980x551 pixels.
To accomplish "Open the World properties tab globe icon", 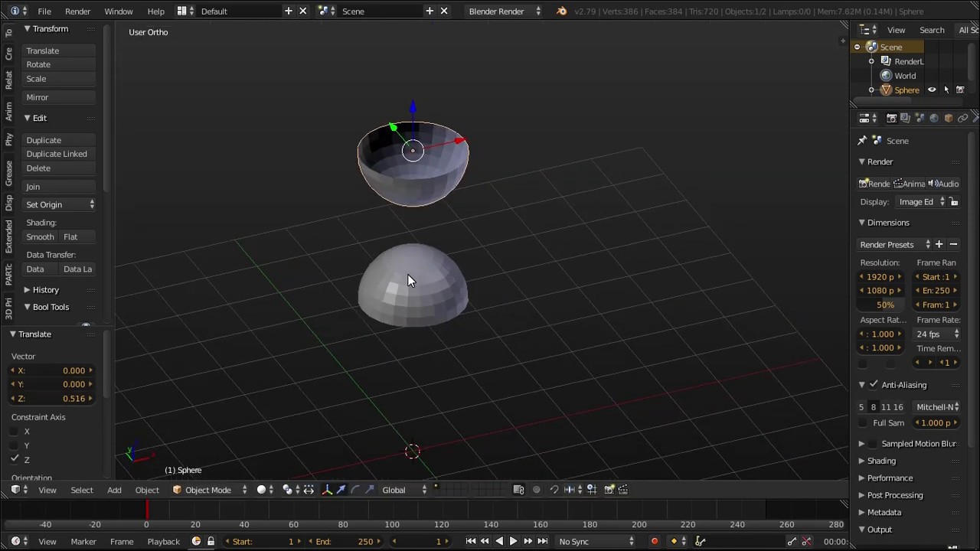I will point(934,119).
